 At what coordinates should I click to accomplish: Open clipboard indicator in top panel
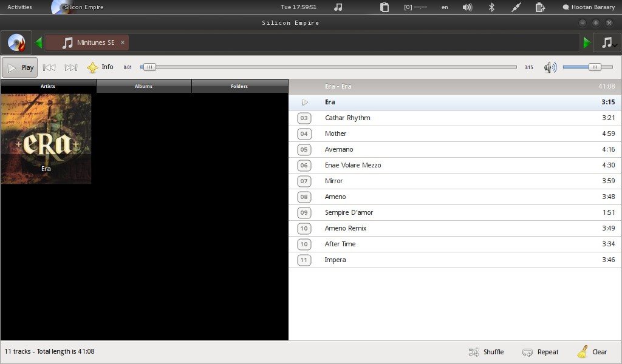(x=384, y=7)
